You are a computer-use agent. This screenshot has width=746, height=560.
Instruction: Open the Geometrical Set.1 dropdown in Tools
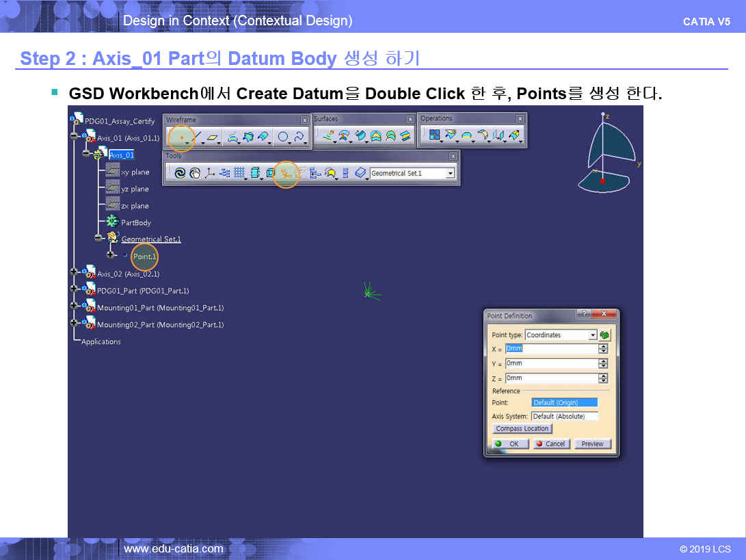[x=450, y=174]
